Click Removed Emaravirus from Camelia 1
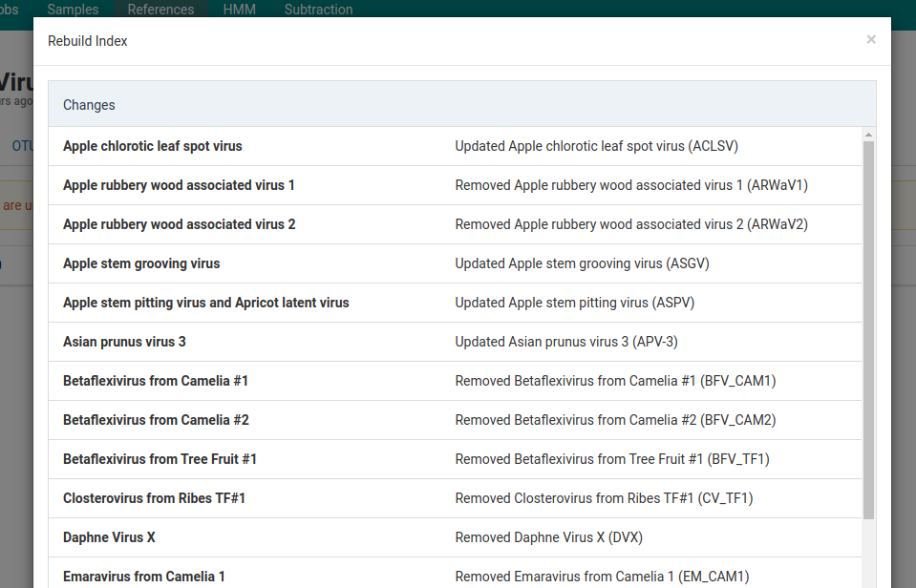Screen dimensions: 916x588 pyautogui.click(x=602, y=577)
